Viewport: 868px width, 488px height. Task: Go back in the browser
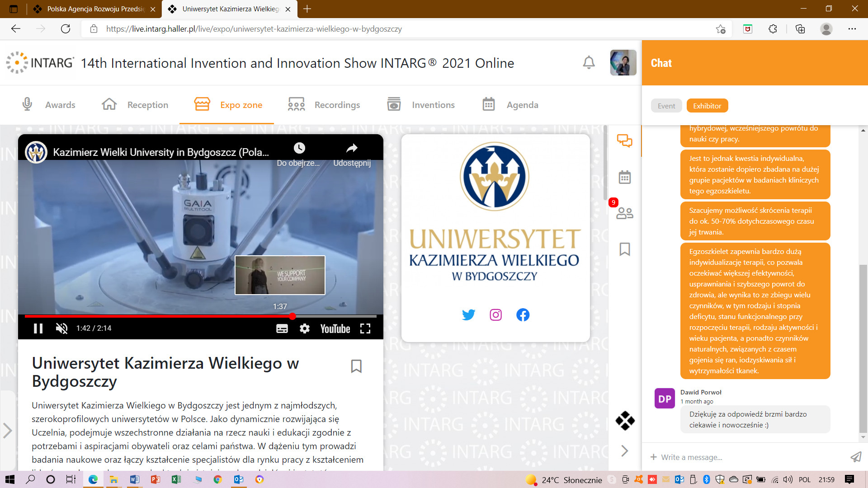click(16, 29)
